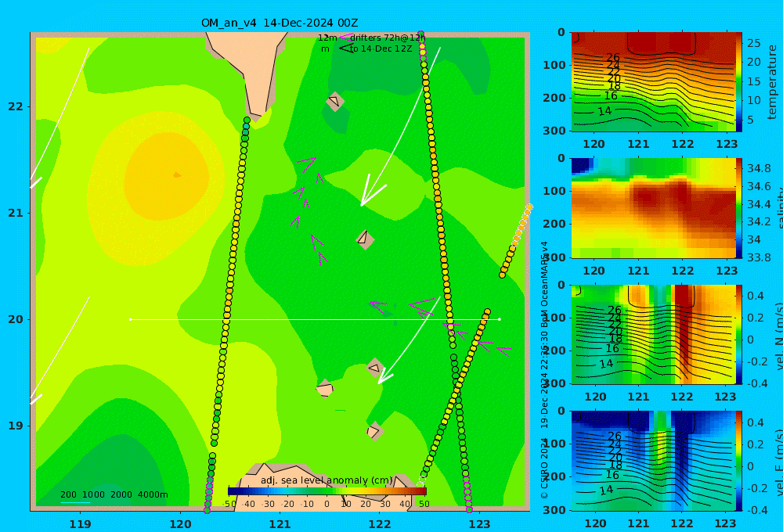Click the '200 1000 2000 4000m' depth scale legend

tap(114, 494)
